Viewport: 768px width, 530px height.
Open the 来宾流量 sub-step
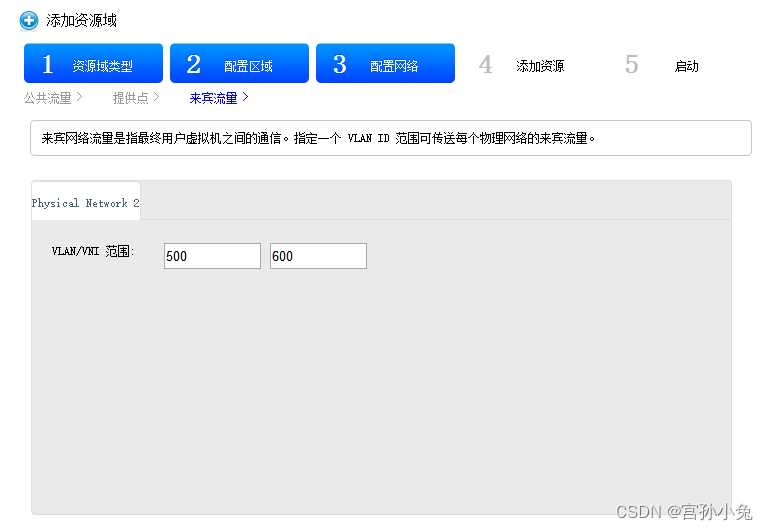click(219, 98)
